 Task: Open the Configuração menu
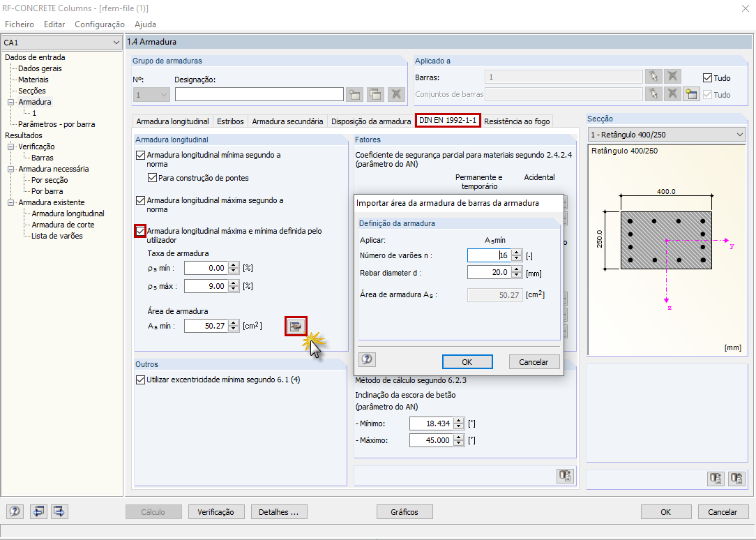pyautogui.click(x=100, y=24)
